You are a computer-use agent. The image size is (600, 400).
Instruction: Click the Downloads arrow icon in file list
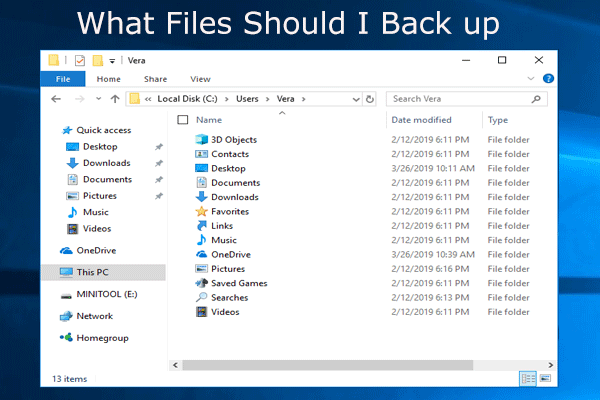pyautogui.click(x=201, y=197)
